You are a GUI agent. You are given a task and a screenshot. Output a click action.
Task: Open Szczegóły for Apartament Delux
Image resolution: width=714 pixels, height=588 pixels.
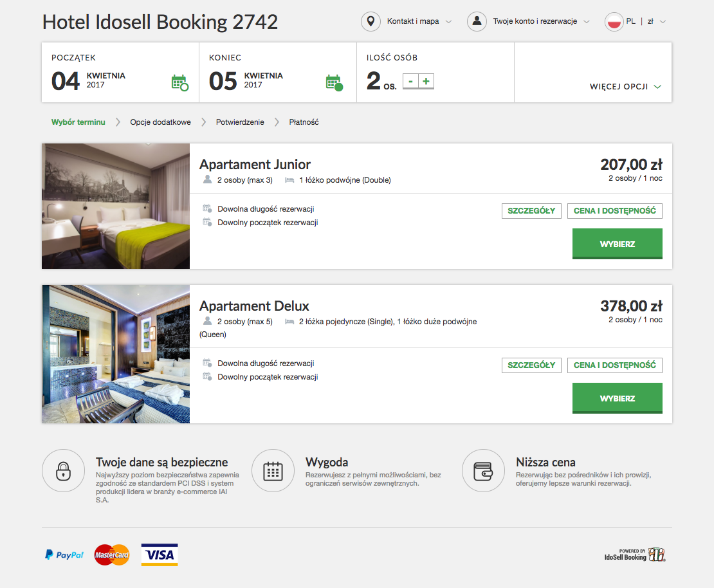(x=531, y=365)
